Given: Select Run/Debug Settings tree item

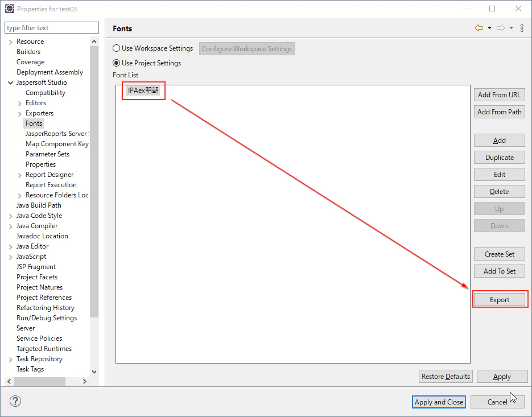Looking at the screenshot, I should 47,318.
